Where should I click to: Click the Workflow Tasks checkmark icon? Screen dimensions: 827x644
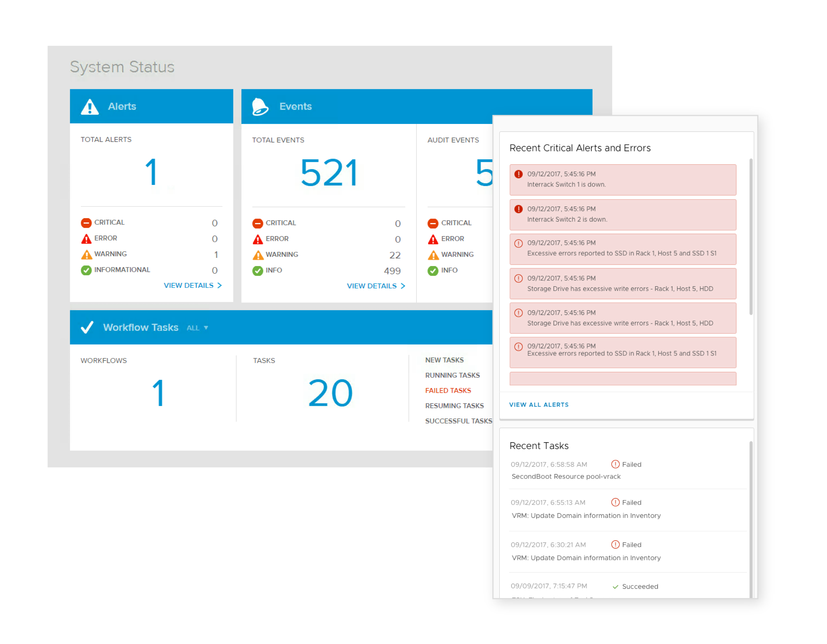point(87,327)
